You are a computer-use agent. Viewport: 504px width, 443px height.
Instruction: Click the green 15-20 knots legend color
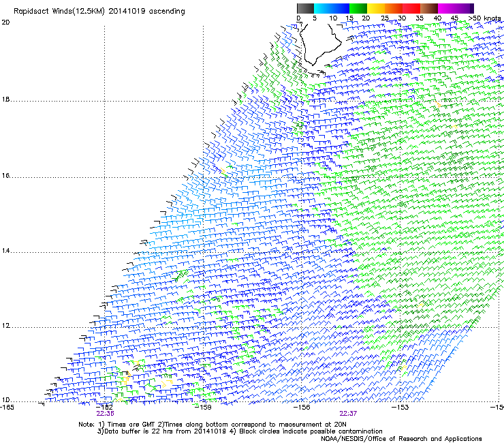(358, 8)
